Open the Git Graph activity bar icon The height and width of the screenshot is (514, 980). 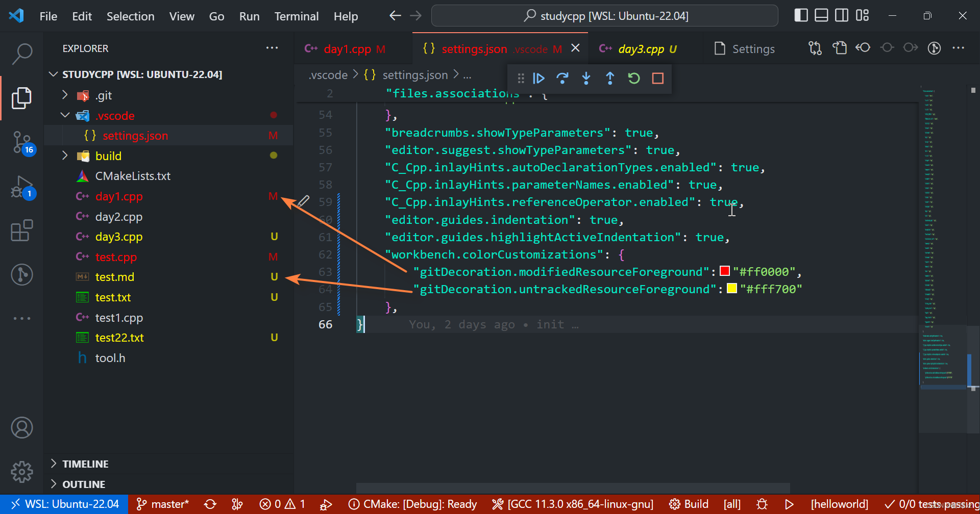click(x=22, y=275)
